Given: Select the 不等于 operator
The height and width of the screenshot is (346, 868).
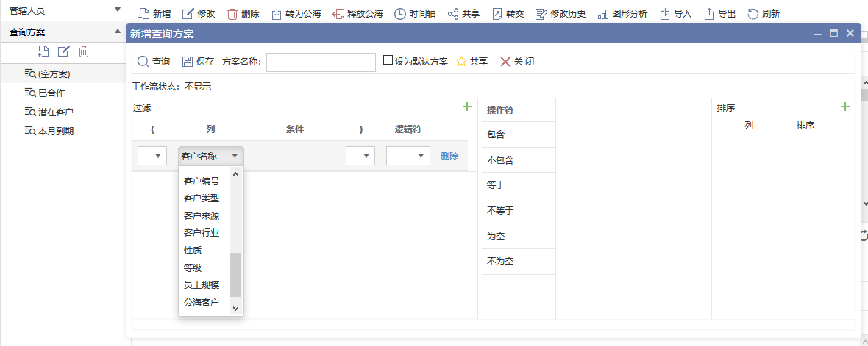Looking at the screenshot, I should click(x=500, y=211).
